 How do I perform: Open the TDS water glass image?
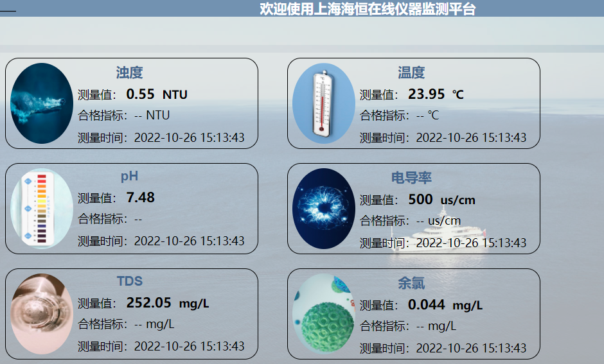pyautogui.click(x=42, y=313)
